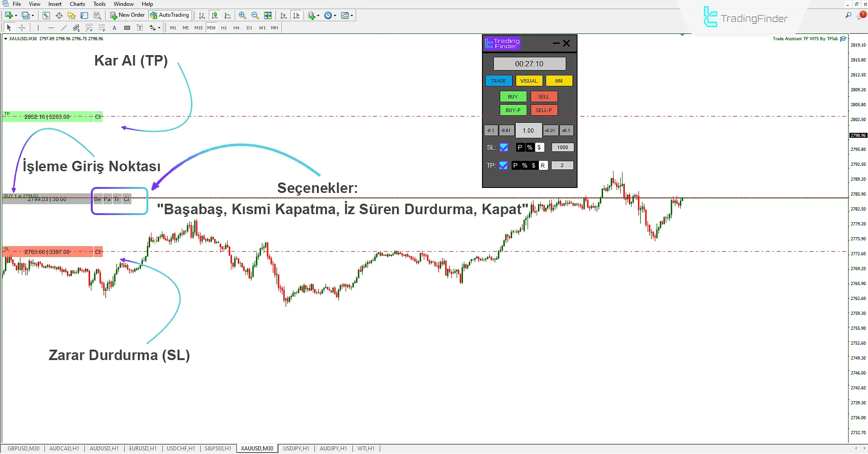The width and height of the screenshot is (868, 454).
Task: Open the chart Templates dropdown
Action: point(352,15)
